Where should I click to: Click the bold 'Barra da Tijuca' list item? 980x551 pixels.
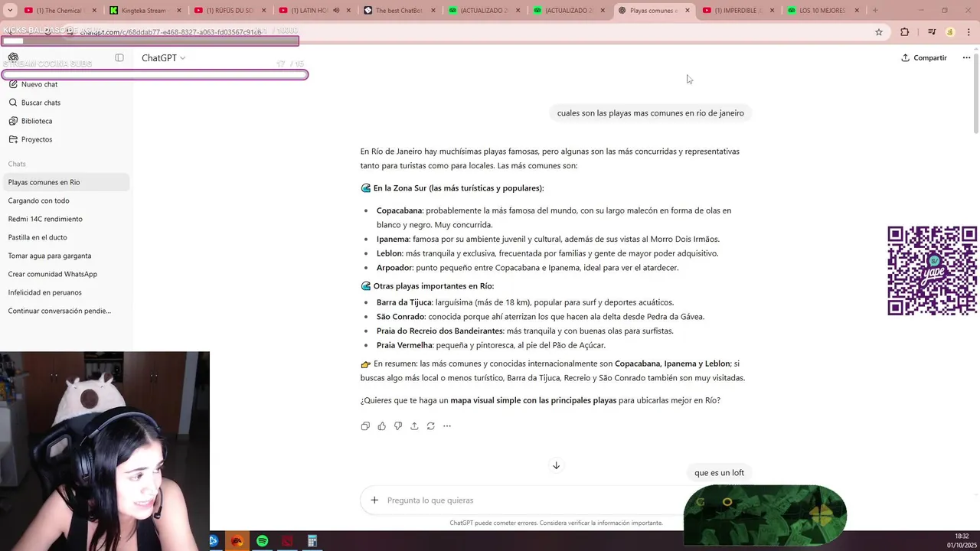coord(403,302)
